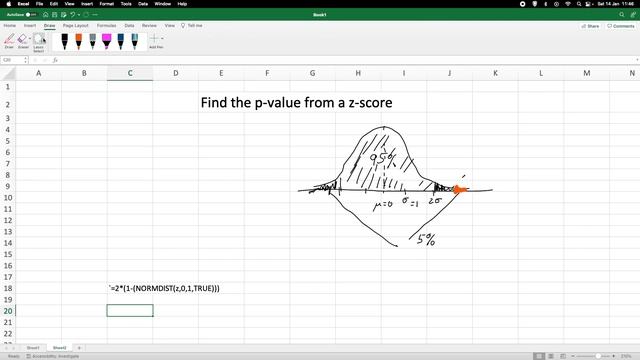Click the Name Box stepper arrows

click(x=26, y=60)
